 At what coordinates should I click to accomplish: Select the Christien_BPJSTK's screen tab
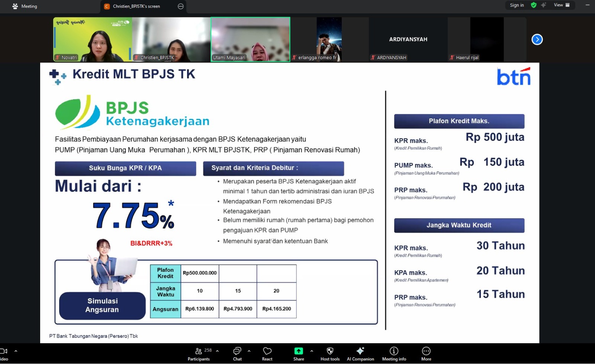(x=136, y=6)
